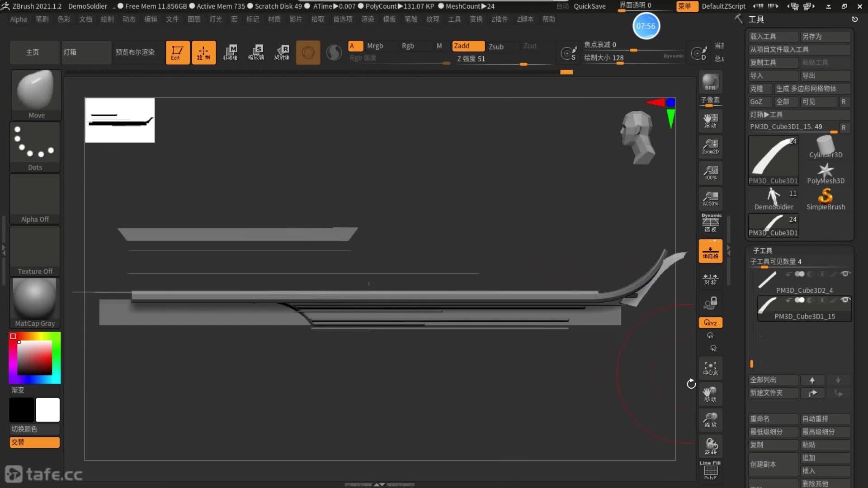The height and width of the screenshot is (488, 868).
Task: Click the Move mode gizmo icon
Action: 230,52
